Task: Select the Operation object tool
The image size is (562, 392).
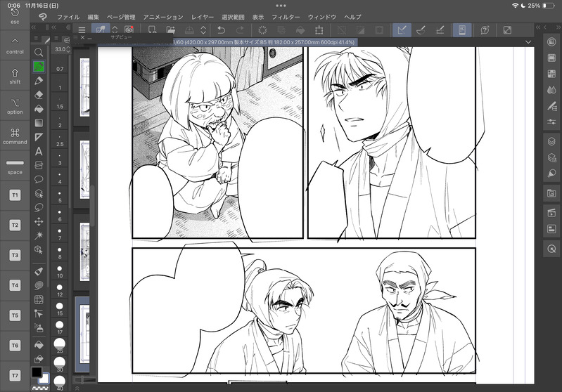Action: tap(39, 249)
